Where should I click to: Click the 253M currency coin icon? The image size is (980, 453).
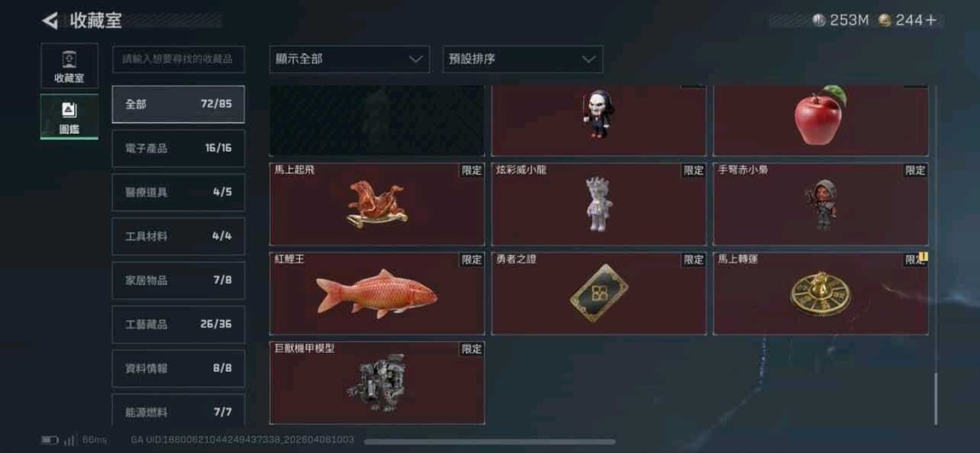click(819, 20)
